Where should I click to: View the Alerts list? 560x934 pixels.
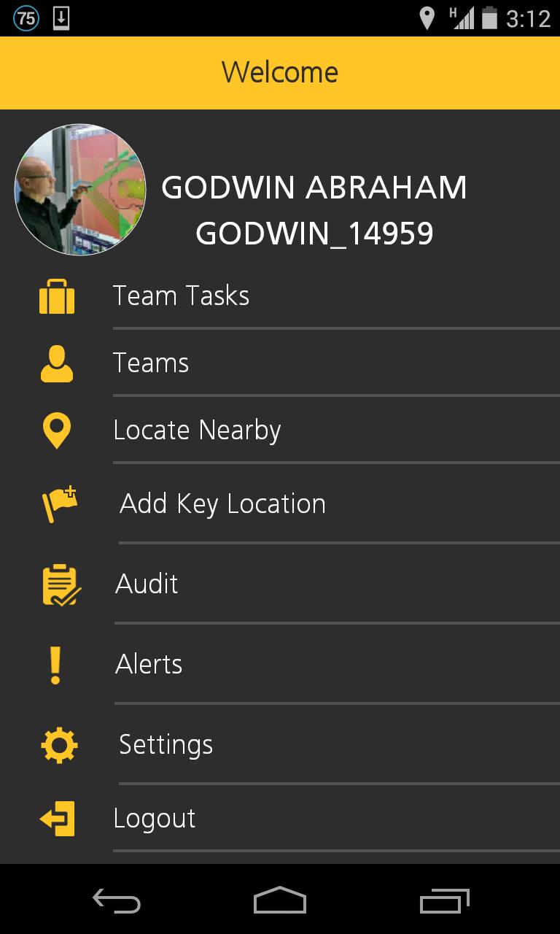coord(280,665)
